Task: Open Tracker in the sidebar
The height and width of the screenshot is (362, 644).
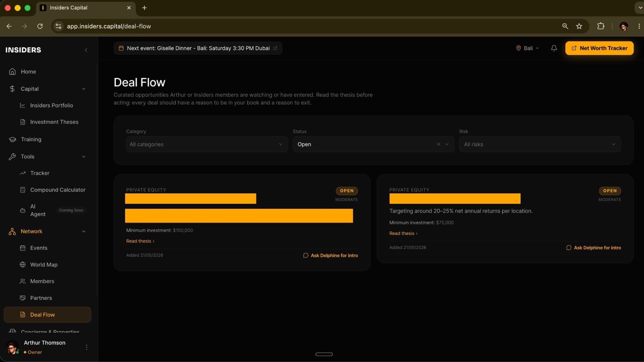Action: coord(40,173)
